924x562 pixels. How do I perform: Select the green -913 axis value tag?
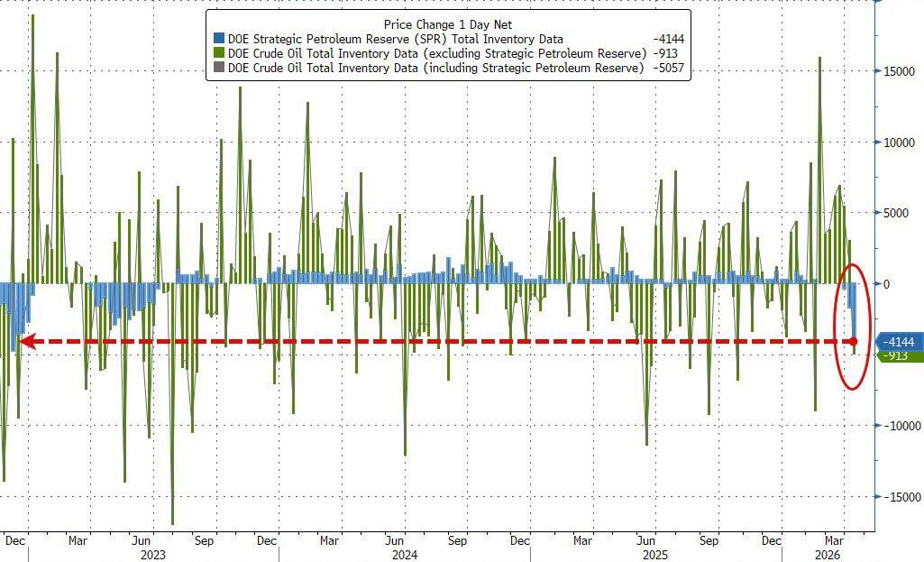pyautogui.click(x=899, y=356)
